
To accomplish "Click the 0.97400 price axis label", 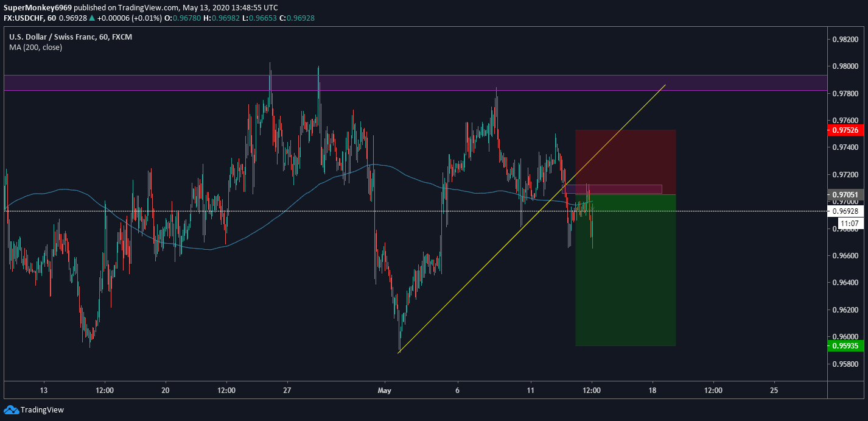I will [845, 147].
